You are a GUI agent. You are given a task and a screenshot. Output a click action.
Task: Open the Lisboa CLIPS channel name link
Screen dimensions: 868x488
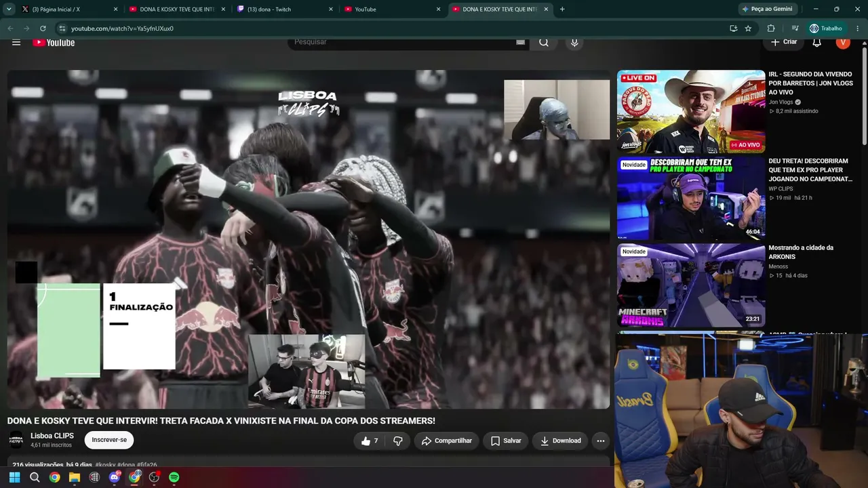pos(52,436)
